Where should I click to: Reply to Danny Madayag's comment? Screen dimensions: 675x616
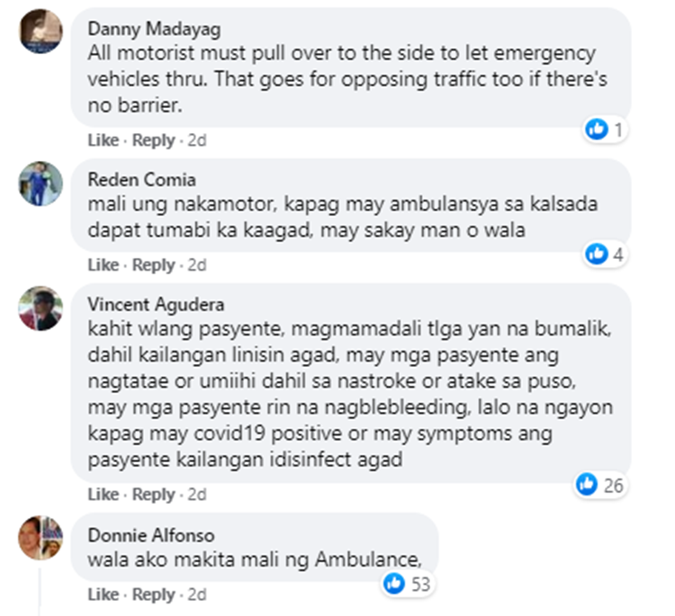153,140
